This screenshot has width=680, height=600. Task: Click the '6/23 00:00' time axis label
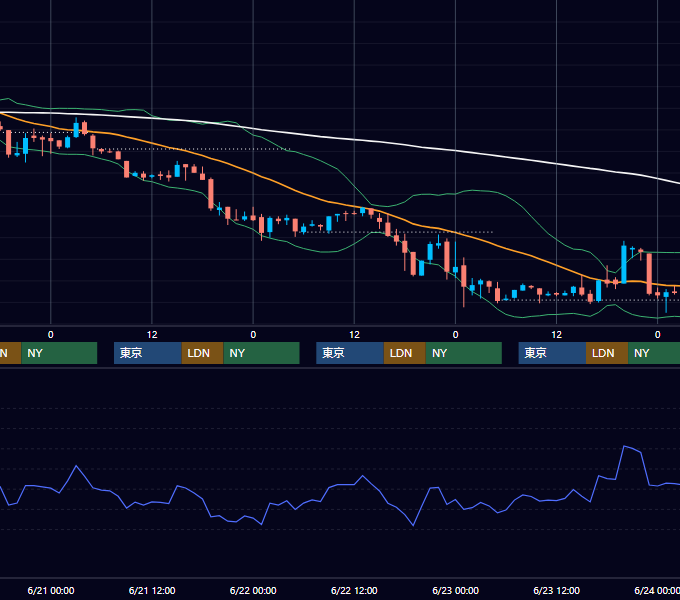455,590
